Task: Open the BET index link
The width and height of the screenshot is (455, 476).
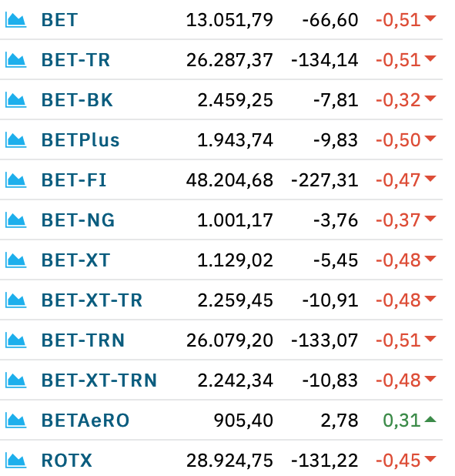Action: click(x=59, y=20)
